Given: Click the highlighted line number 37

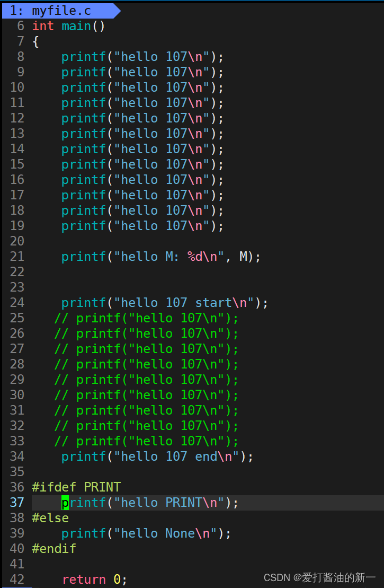Looking at the screenshot, I should tap(17, 503).
